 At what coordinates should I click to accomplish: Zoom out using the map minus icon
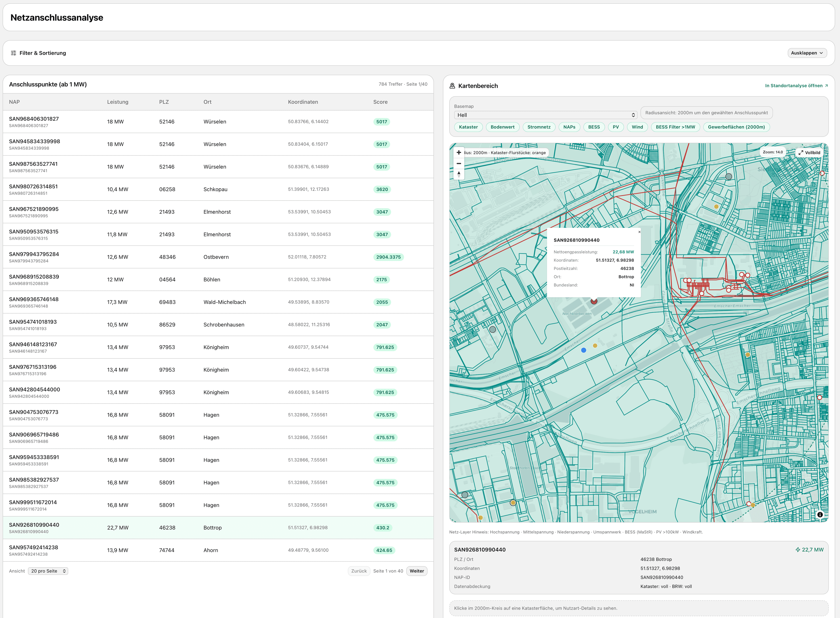[459, 164]
